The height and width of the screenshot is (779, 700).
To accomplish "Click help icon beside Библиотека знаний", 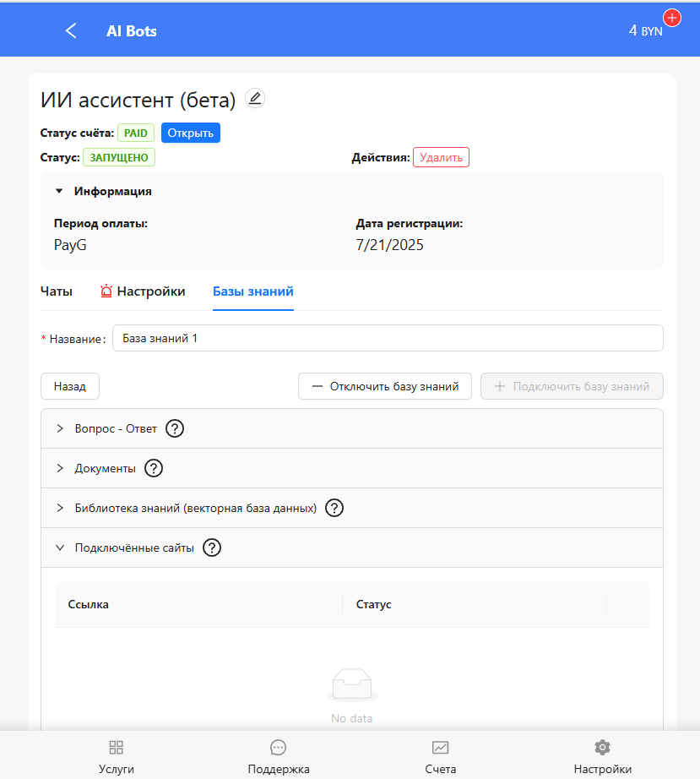I will [x=334, y=508].
